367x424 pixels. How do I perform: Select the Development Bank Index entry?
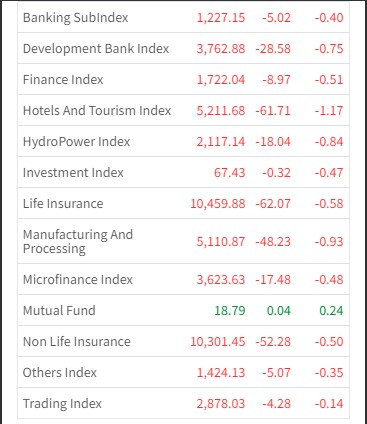(x=96, y=49)
